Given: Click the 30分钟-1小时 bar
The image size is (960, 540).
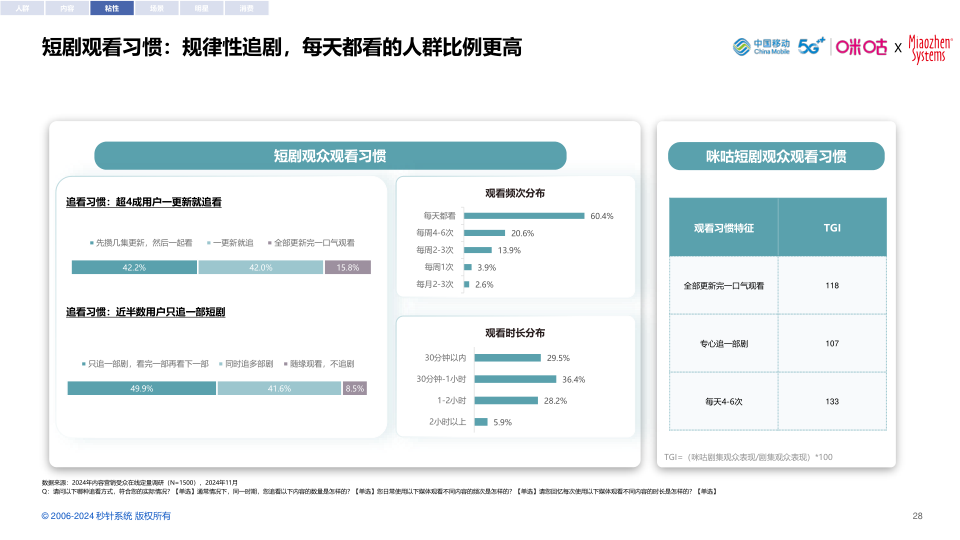Looking at the screenshot, I should [516, 379].
